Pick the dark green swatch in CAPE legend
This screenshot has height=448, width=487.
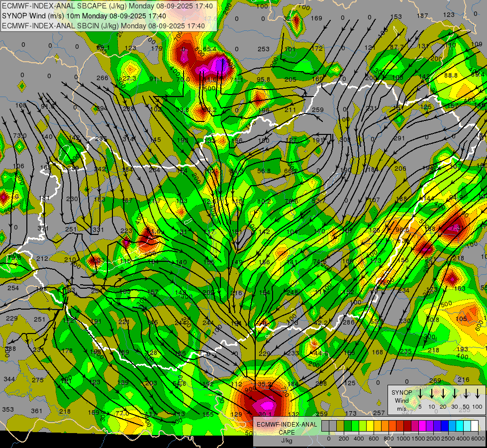click(x=348, y=426)
